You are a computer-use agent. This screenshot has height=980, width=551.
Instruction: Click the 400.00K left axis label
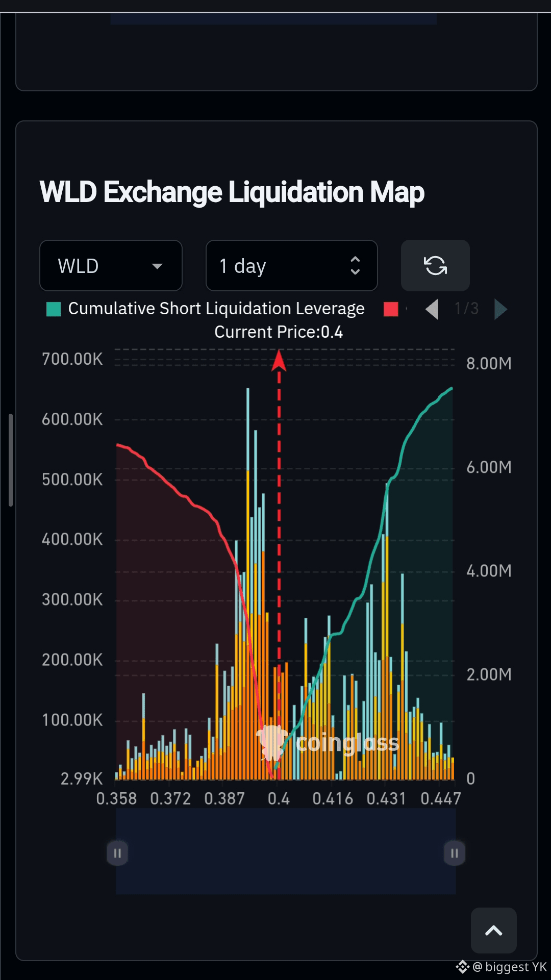click(x=72, y=539)
